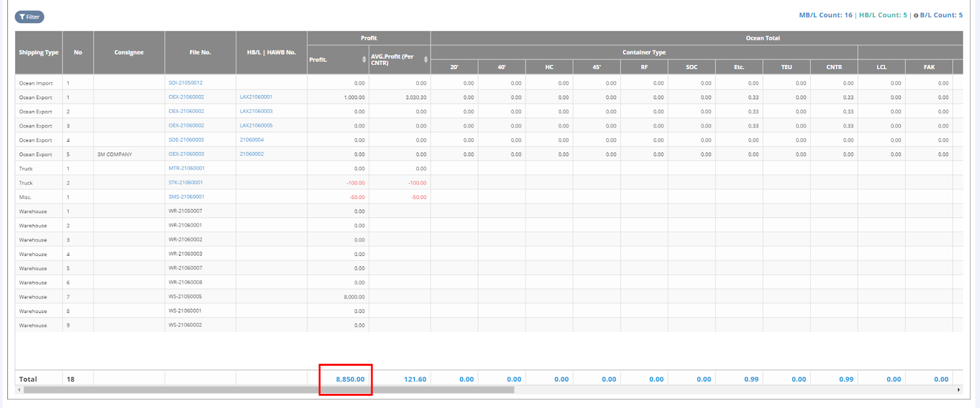Open truck file MTR-21060001
The width and height of the screenshot is (980, 408).
pos(187,168)
